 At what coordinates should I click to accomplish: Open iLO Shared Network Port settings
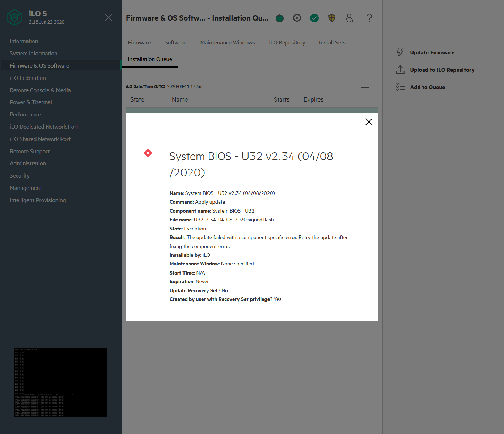(40, 139)
